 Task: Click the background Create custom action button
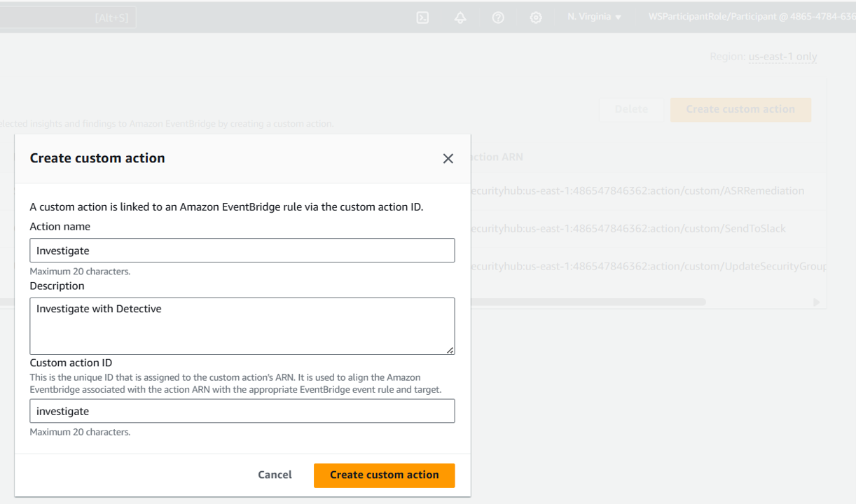pyautogui.click(x=740, y=109)
